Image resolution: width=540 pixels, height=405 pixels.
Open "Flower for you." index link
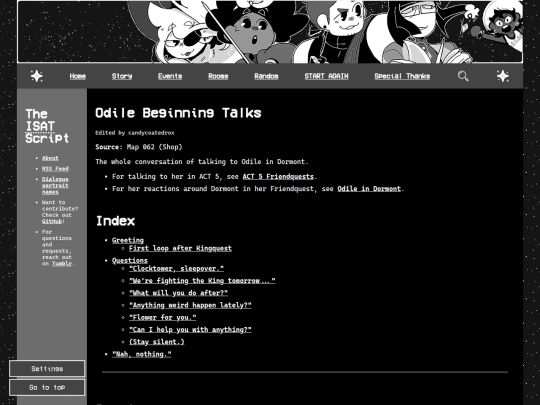(163, 317)
